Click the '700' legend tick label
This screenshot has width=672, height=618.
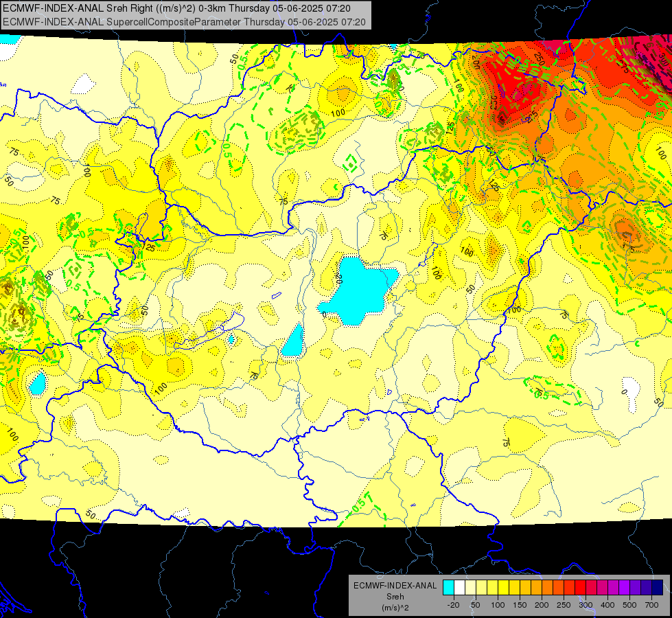(x=651, y=605)
